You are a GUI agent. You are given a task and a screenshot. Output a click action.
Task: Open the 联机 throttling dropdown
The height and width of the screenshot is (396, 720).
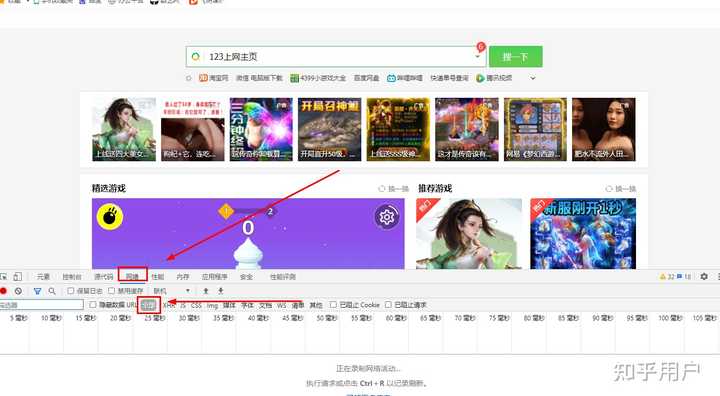(172, 291)
